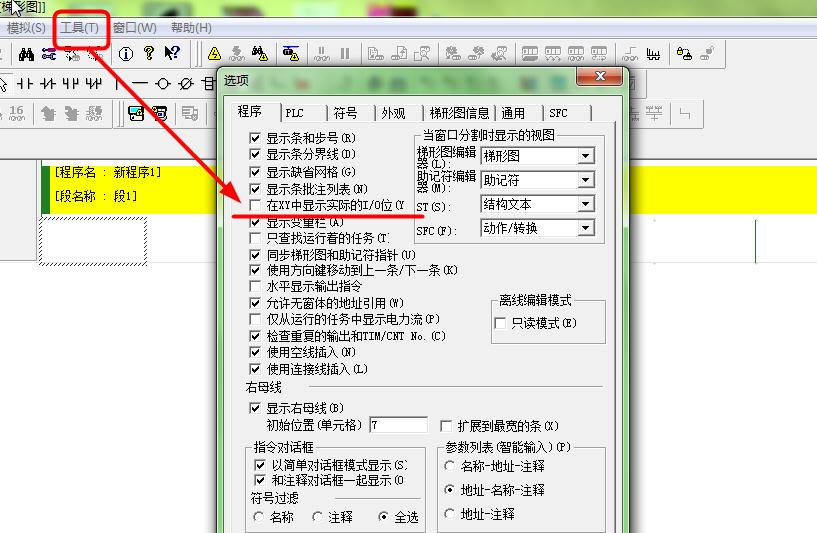Switch to the 梯形图信息 tab
817x533 pixels.
459,113
